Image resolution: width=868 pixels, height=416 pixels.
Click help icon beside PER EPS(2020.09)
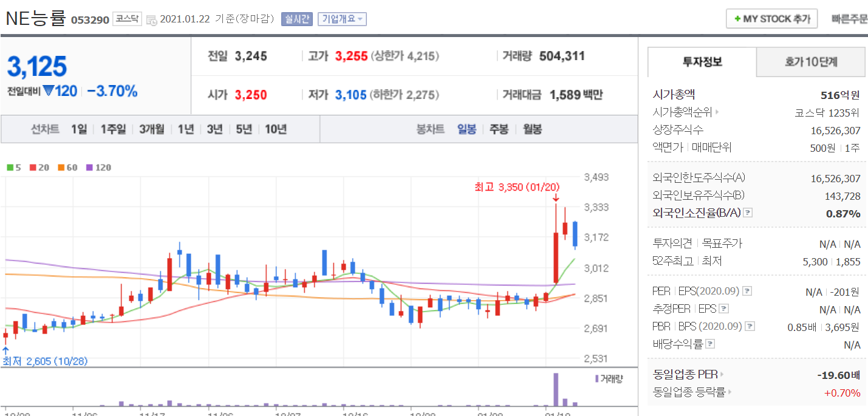click(x=747, y=292)
